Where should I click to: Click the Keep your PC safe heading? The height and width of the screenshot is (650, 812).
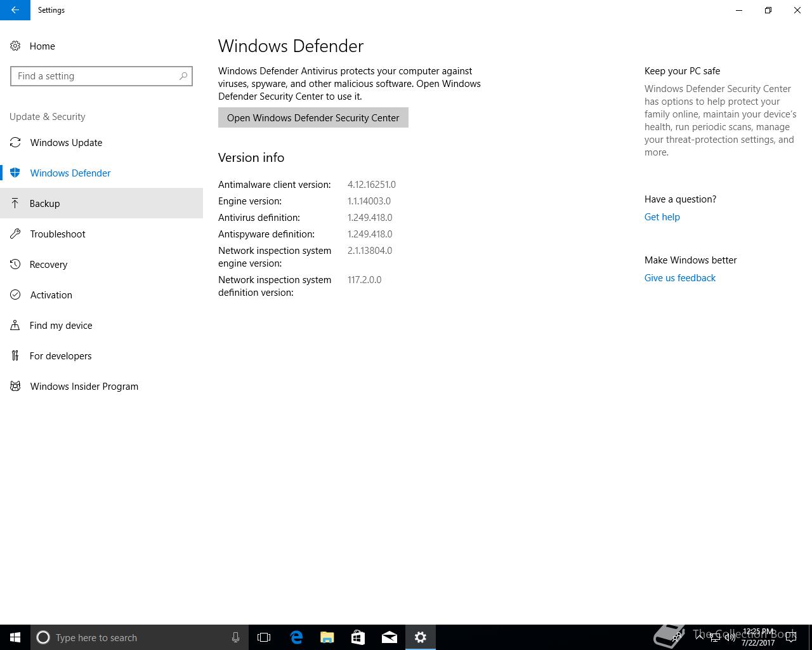(x=682, y=71)
